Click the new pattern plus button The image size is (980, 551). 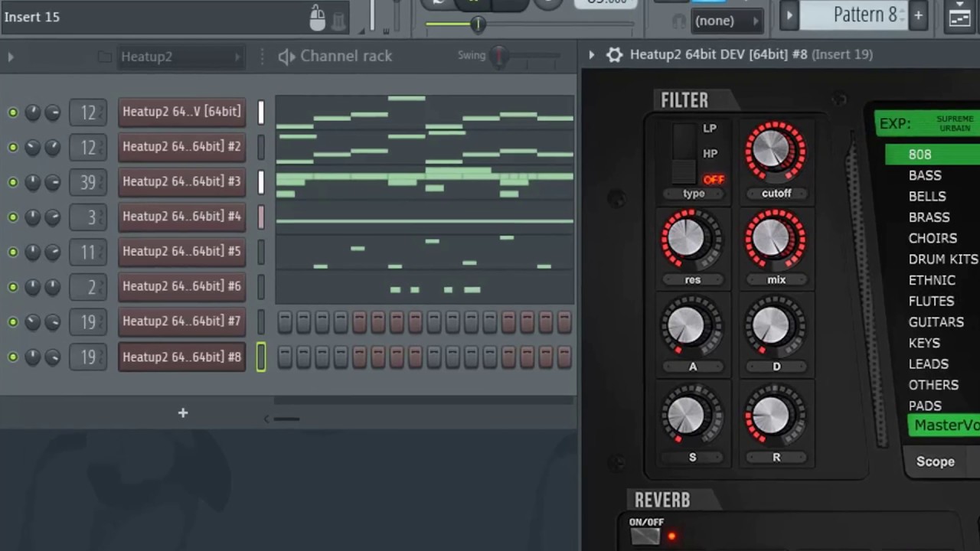pyautogui.click(x=918, y=15)
